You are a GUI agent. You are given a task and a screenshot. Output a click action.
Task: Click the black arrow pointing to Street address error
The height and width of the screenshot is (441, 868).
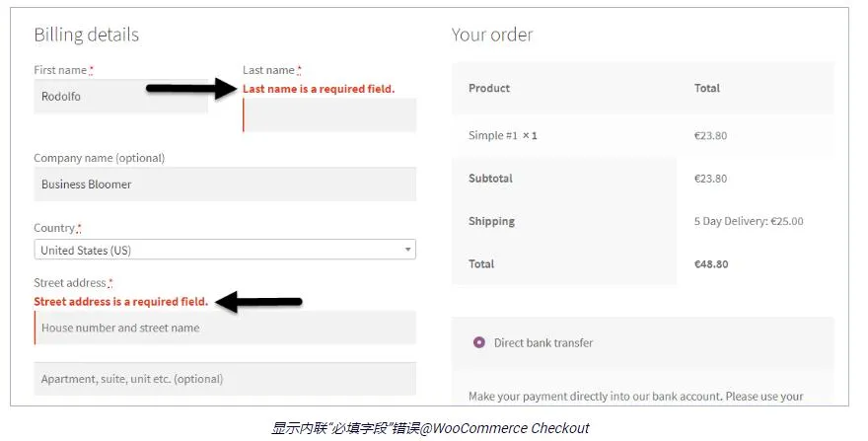pyautogui.click(x=258, y=302)
